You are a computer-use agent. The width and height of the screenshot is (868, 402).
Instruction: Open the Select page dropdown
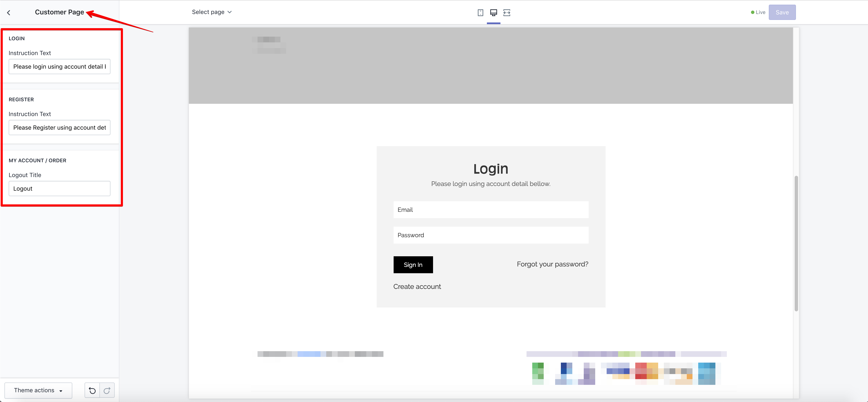click(212, 12)
